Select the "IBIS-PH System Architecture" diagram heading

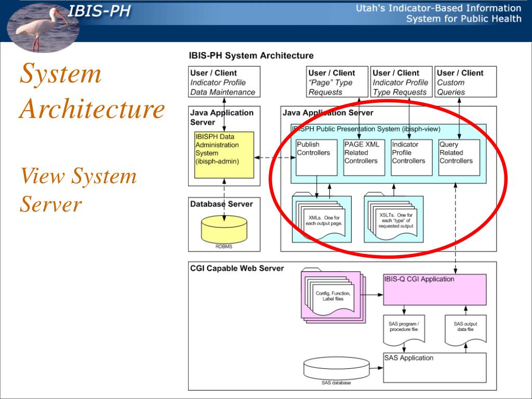[x=251, y=55]
